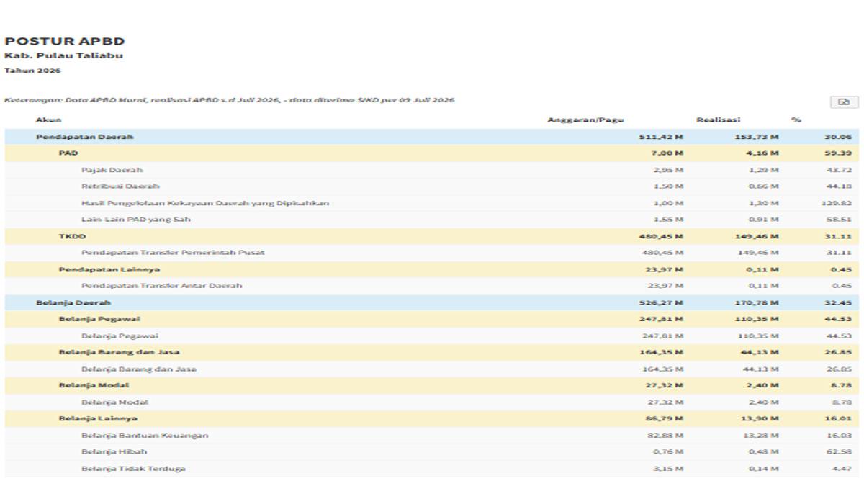864x504 pixels.
Task: Select the Belanja Tidak Terduga row
Action: tap(432, 468)
